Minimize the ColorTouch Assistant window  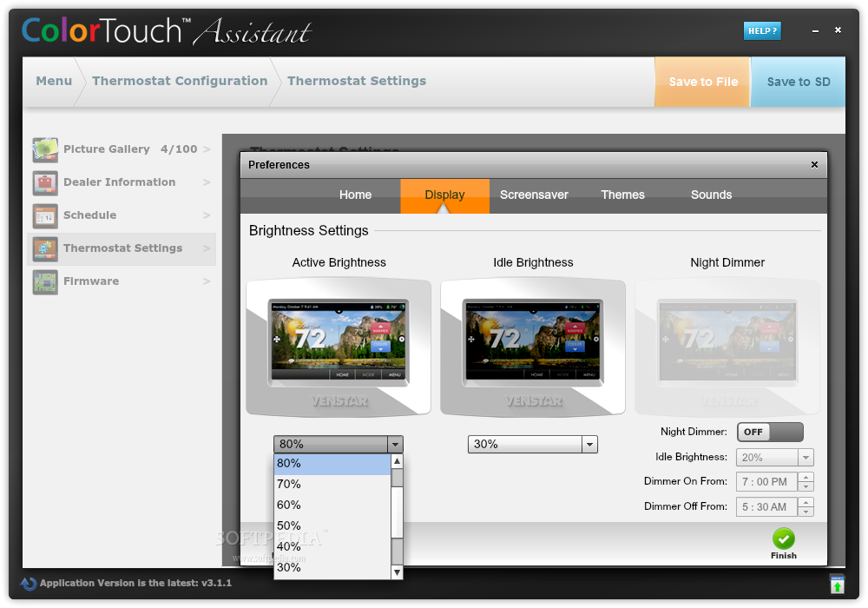pos(815,31)
